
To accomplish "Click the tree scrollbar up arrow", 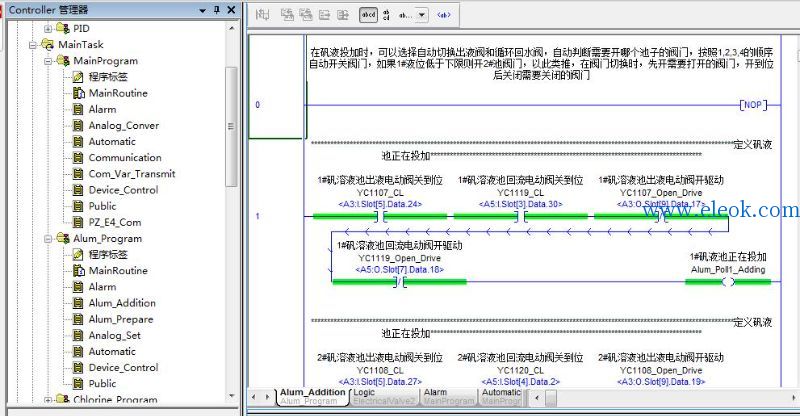I will (x=232, y=29).
